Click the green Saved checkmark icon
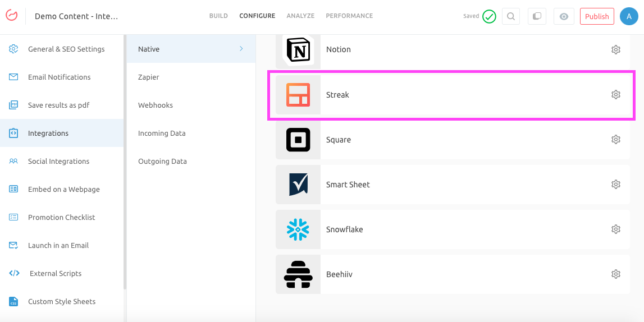 click(x=489, y=16)
